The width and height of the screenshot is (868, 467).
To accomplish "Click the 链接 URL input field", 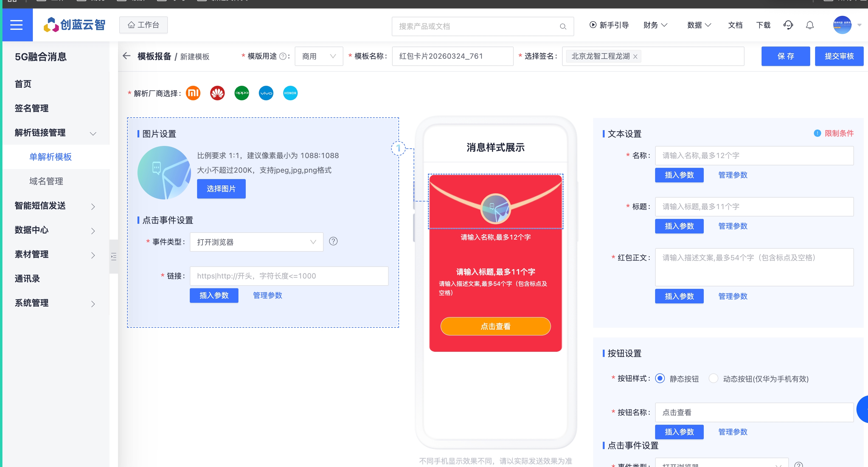I will pos(289,276).
